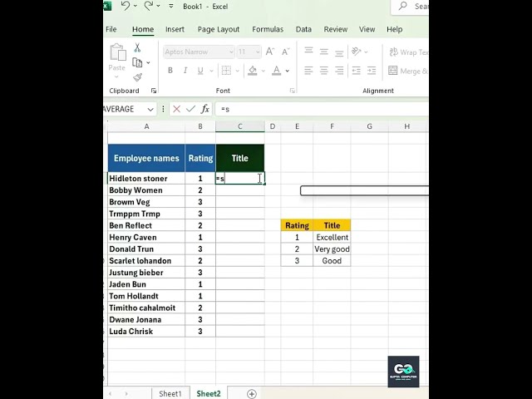
Task: Open the Font settings dialog launcher
Action: click(292, 91)
